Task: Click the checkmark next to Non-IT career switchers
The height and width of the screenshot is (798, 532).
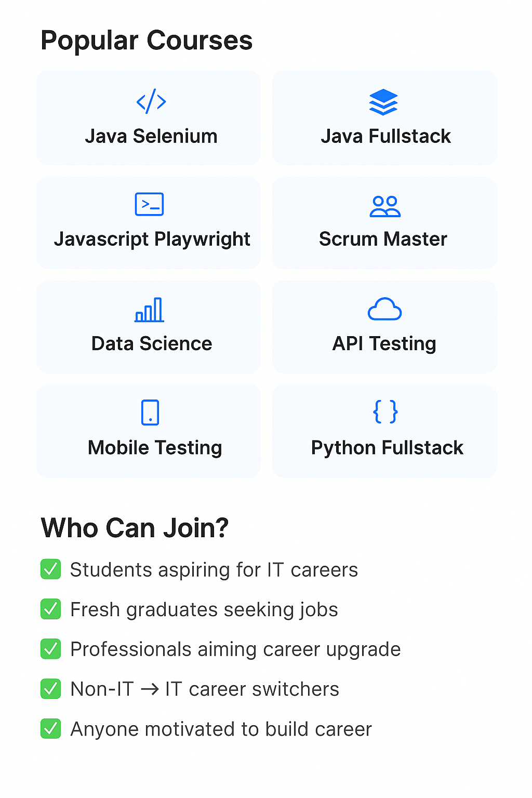Action: tap(51, 688)
